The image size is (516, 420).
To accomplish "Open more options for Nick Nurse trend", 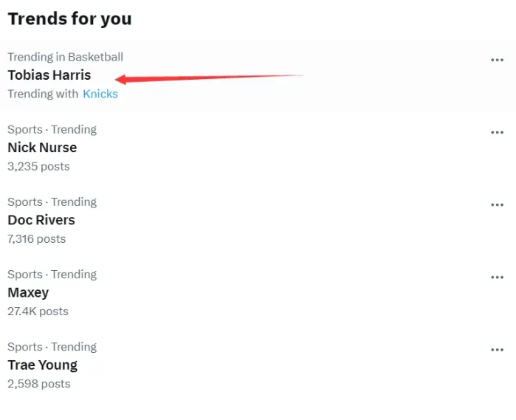I will coord(497,133).
